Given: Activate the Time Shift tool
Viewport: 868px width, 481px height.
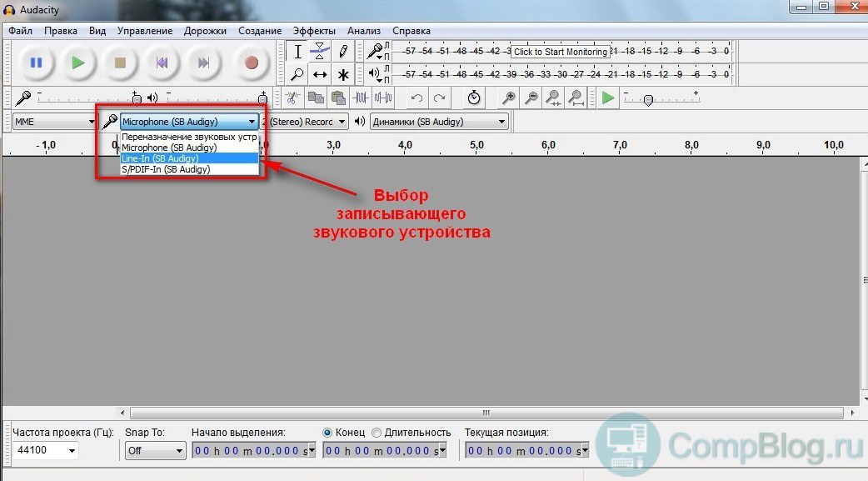Looking at the screenshot, I should point(320,74).
